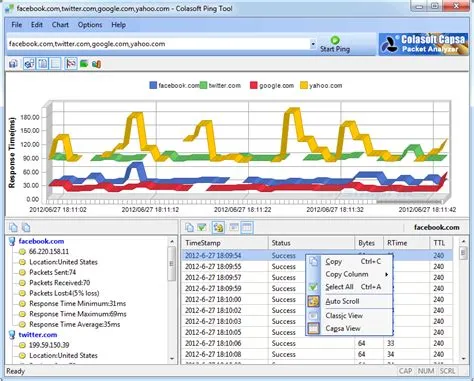Click the green and orange bars toolbar icon
474x381 pixels.
click(x=96, y=63)
